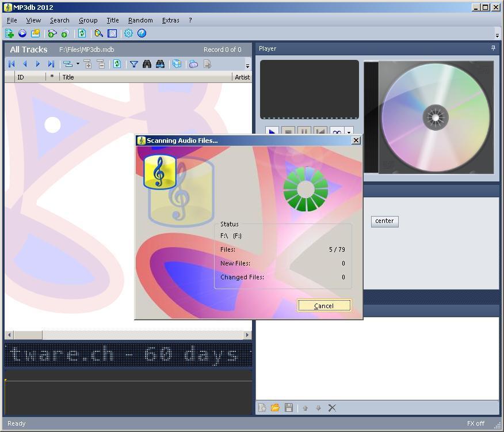Screen dimensions: 504x432
Task: Open dropdown arrow beside repeat loop button
Action: 349,131
